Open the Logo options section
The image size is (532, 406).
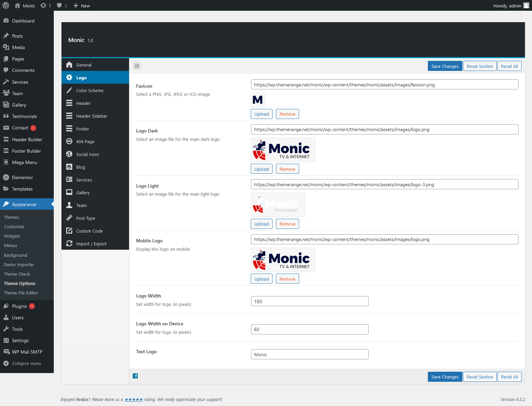pyautogui.click(x=95, y=78)
